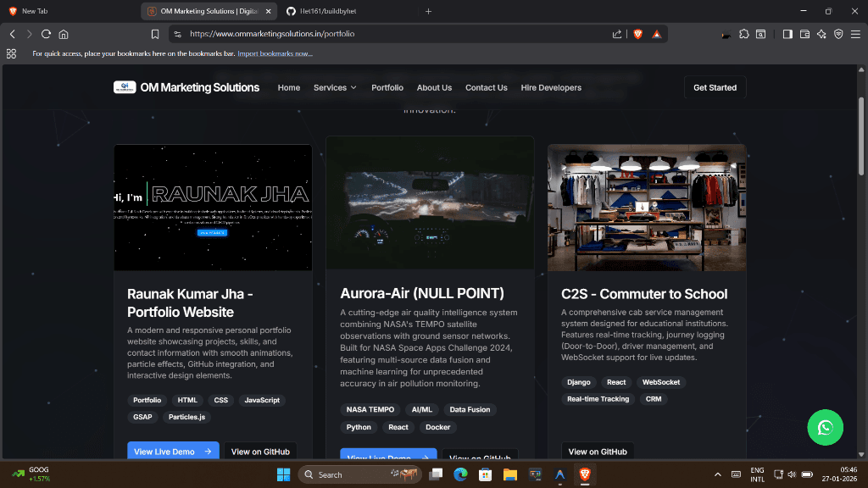Open the WhatsApp chat floating button
868x488 pixels.
pos(825,428)
